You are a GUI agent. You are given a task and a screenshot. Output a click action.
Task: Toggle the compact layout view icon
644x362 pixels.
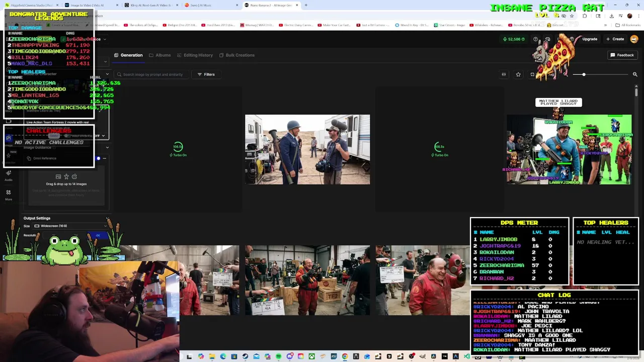(504, 74)
